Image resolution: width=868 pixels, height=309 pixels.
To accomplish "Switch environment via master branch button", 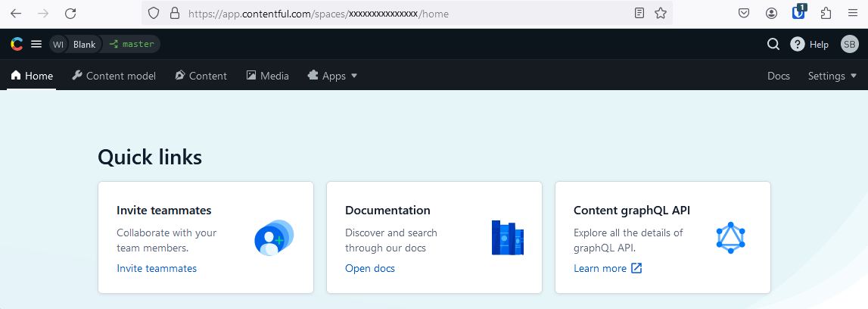I will pyautogui.click(x=132, y=44).
